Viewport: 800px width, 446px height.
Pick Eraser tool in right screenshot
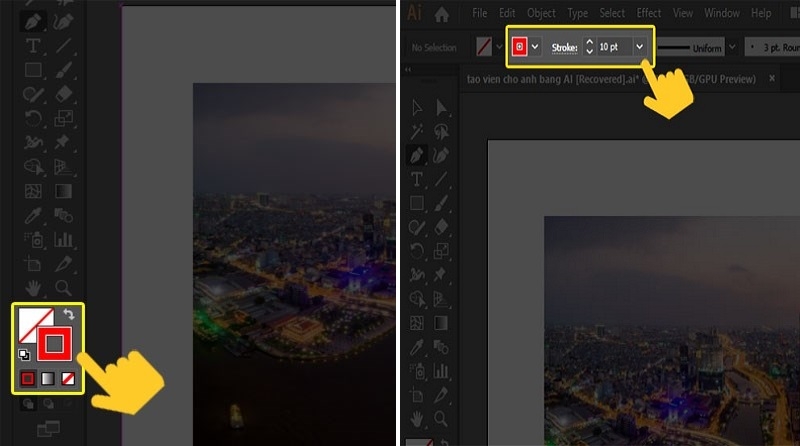tap(441, 227)
